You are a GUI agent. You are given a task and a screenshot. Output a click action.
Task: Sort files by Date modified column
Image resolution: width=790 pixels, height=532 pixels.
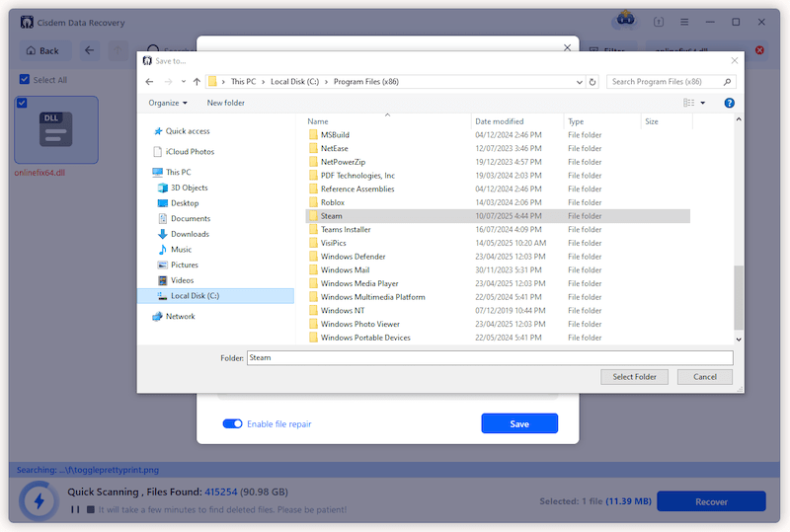499,121
